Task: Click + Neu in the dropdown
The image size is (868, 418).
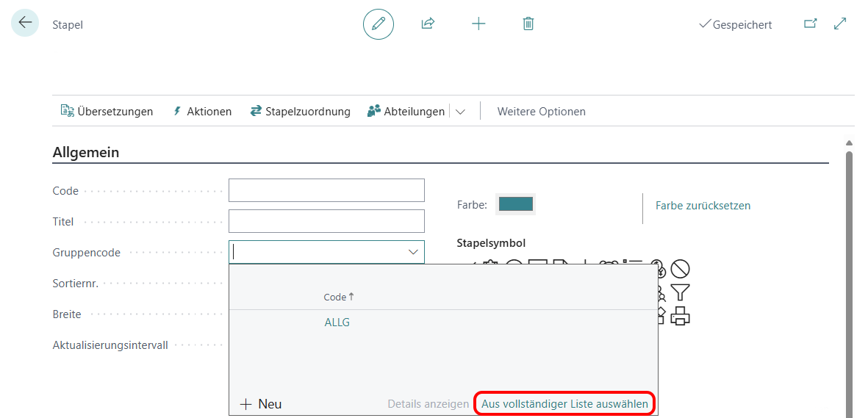Action: 261,404
